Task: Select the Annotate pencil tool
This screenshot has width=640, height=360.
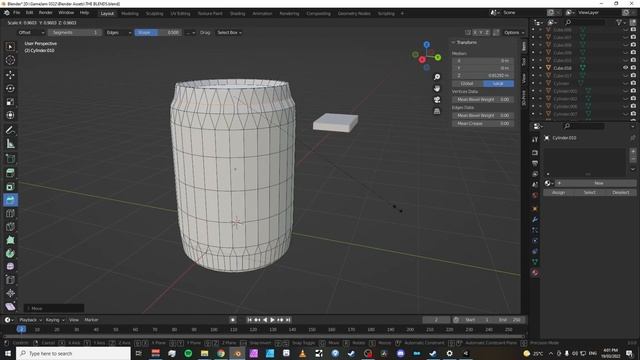Action: coord(10,130)
